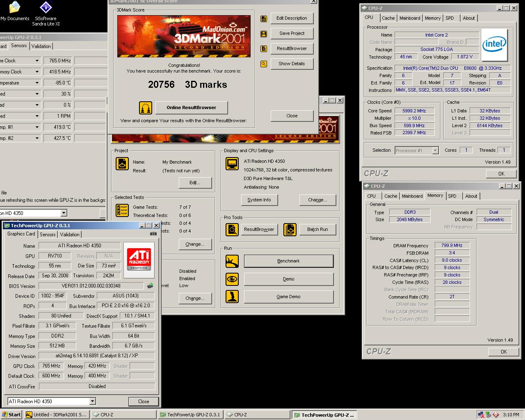Switch to Sensors tab in front GPU-Z window
Viewport: 525px width, 420px height.
[x=48, y=235]
